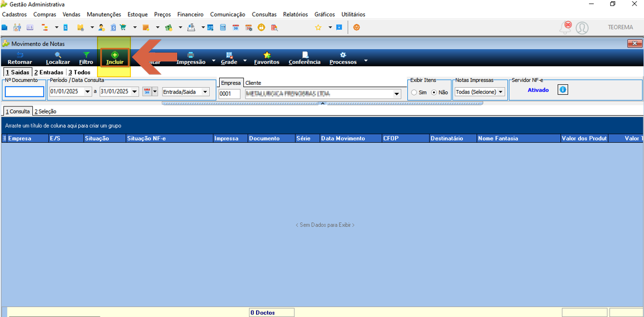Image resolution: width=644 pixels, height=317 pixels.
Task: Open the calculator icon in the toolbar
Action: 223,27
